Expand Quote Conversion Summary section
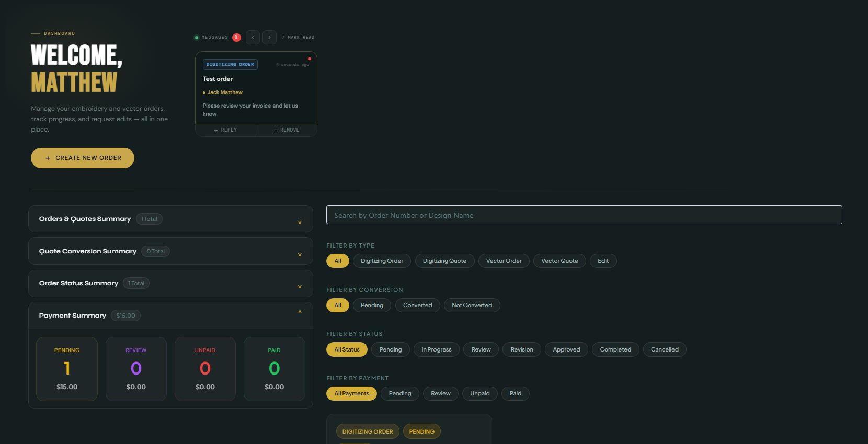 (x=300, y=254)
